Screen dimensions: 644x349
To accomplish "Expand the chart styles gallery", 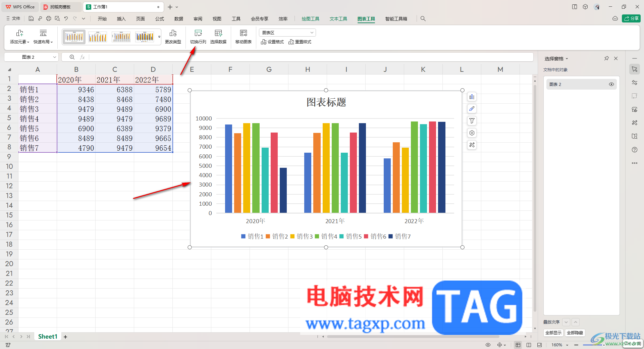I will point(159,37).
